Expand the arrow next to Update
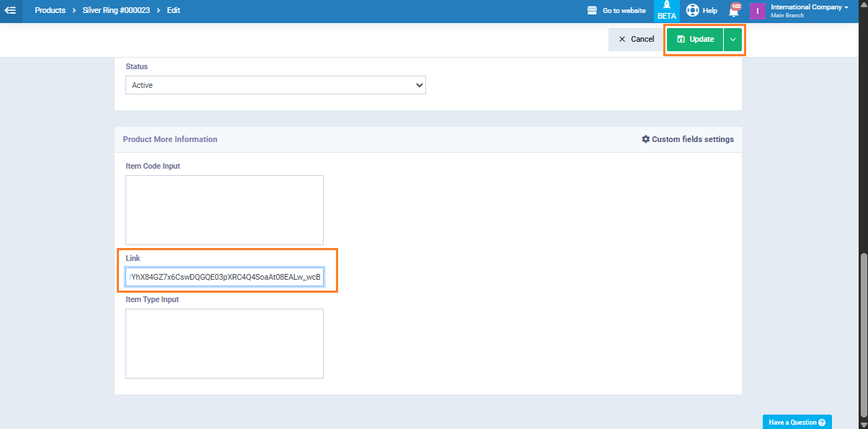This screenshot has width=868, height=429. click(x=732, y=40)
